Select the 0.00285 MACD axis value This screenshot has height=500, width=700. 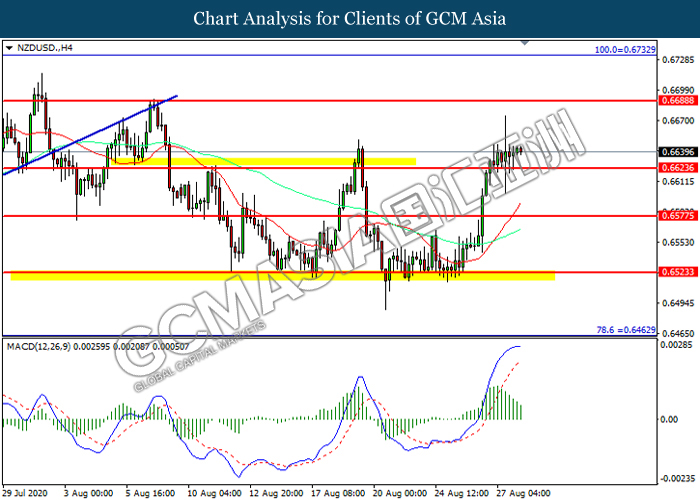point(676,345)
